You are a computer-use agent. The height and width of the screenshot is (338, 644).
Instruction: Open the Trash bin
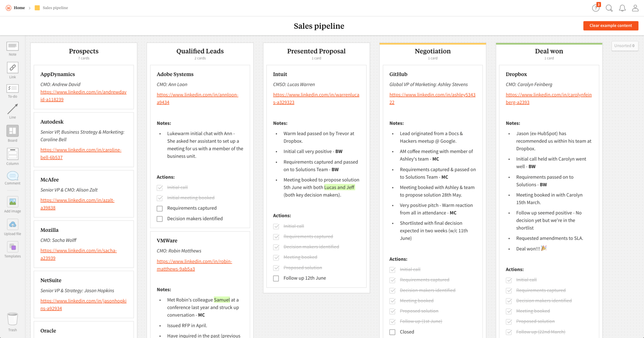[13, 322]
